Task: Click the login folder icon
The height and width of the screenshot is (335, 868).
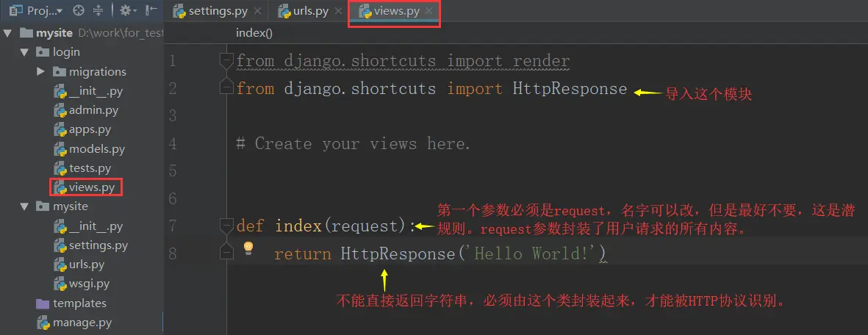Action: [x=43, y=52]
